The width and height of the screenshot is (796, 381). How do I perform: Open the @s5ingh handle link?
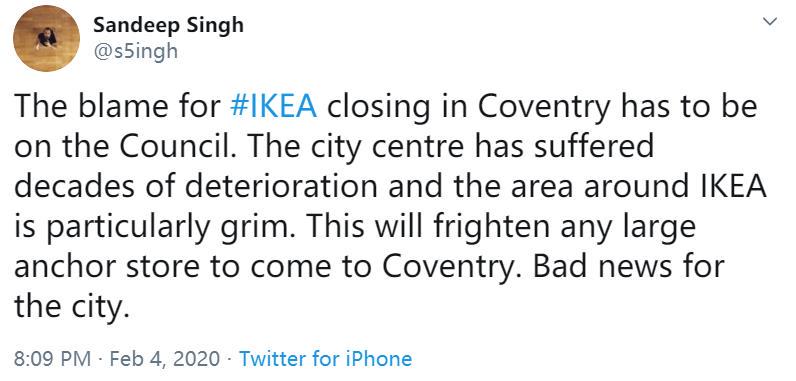(x=136, y=51)
